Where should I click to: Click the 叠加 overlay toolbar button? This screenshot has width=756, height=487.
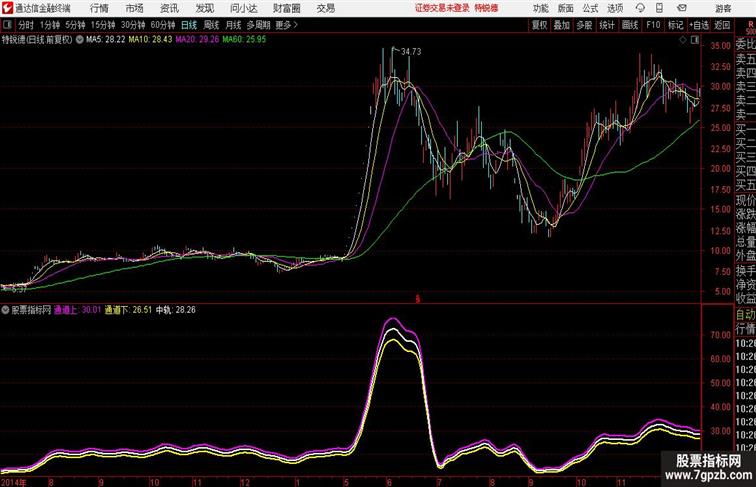point(562,25)
